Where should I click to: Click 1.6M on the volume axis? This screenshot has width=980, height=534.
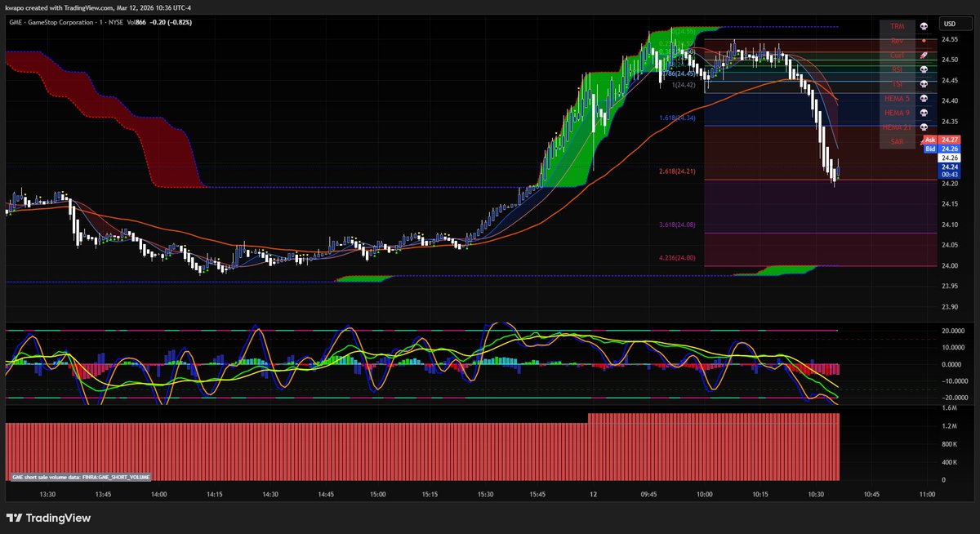950,407
